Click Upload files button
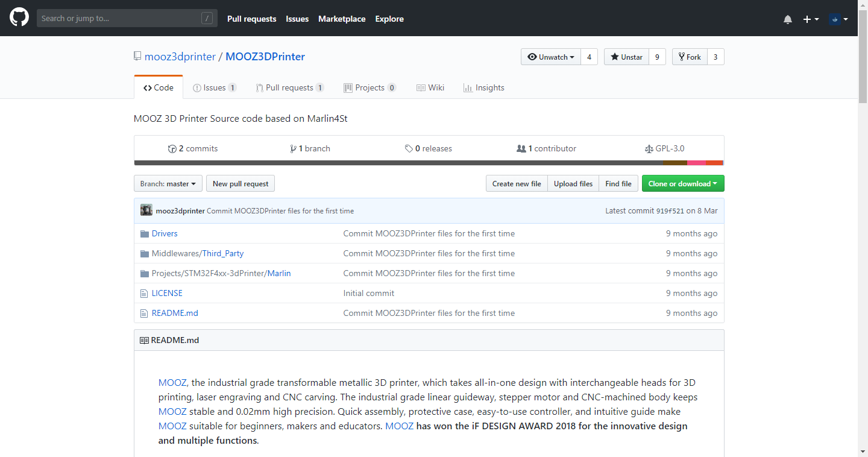The image size is (868, 457). (573, 183)
